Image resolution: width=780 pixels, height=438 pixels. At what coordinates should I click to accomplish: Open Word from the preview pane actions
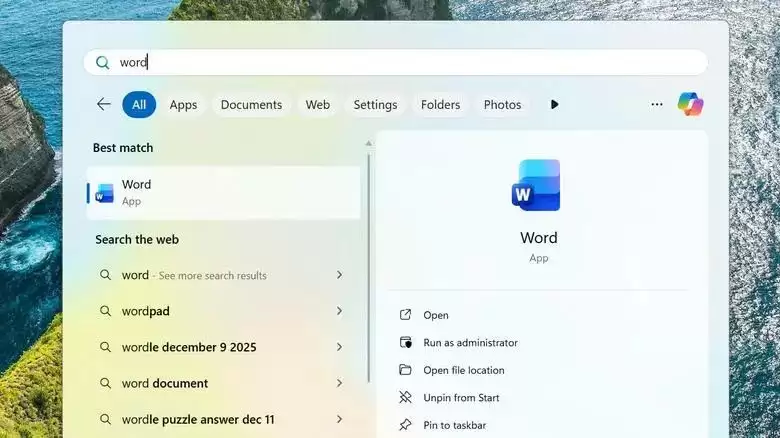click(436, 315)
